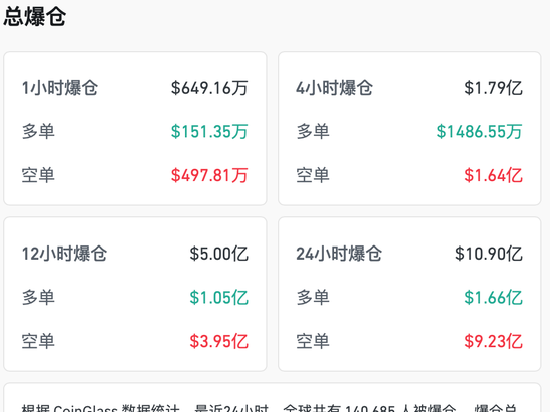550x412 pixels.
Task: Click 空单 label in 12小时爆仓 card
Action: pyautogui.click(x=38, y=341)
